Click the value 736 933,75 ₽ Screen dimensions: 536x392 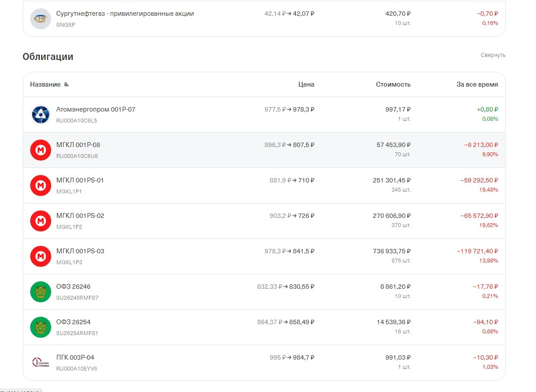pyautogui.click(x=392, y=251)
